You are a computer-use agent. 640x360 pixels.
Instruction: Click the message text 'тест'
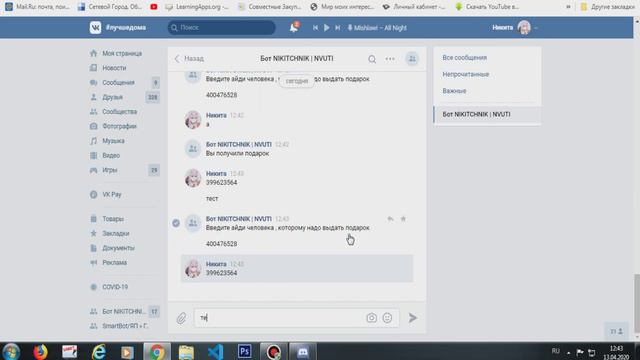pyautogui.click(x=212, y=198)
